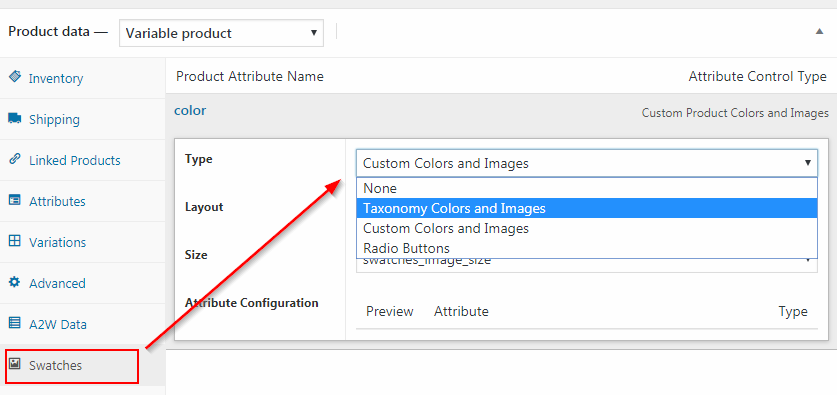837x395 pixels.
Task: Click the Swatches image icon
Action: 15,364
